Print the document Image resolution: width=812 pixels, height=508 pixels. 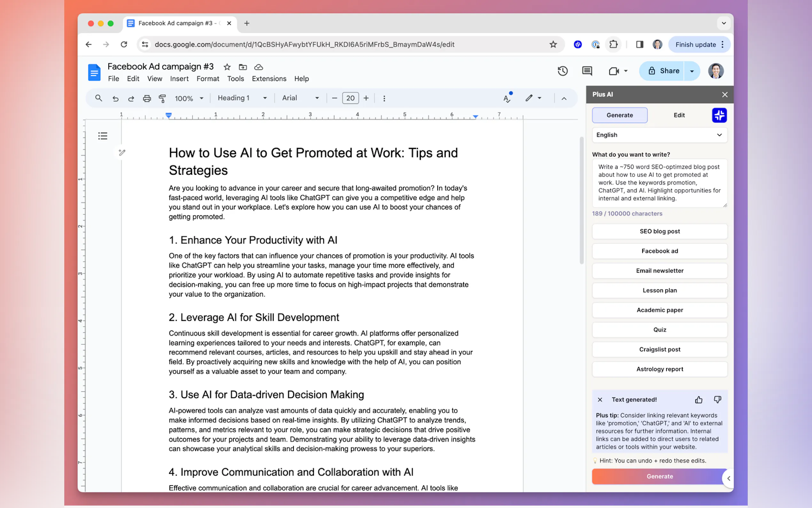coord(147,99)
